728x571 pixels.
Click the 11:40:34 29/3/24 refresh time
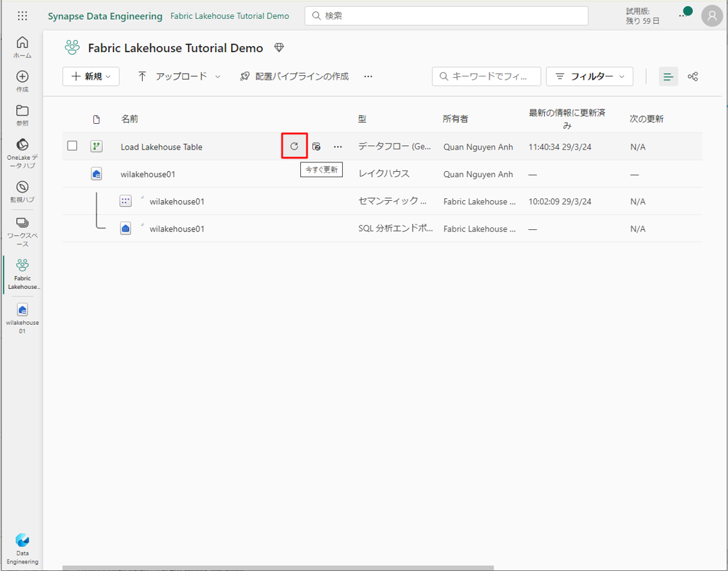[560, 147]
